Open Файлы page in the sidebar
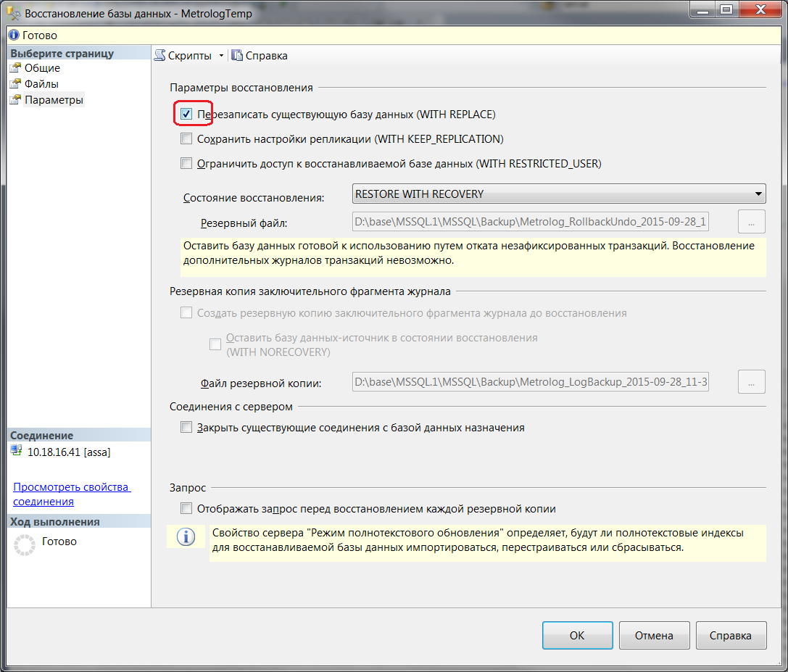 [x=41, y=84]
